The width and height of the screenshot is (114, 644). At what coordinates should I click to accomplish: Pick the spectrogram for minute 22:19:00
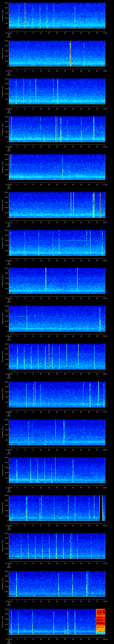pyautogui.click(x=57, y=129)
